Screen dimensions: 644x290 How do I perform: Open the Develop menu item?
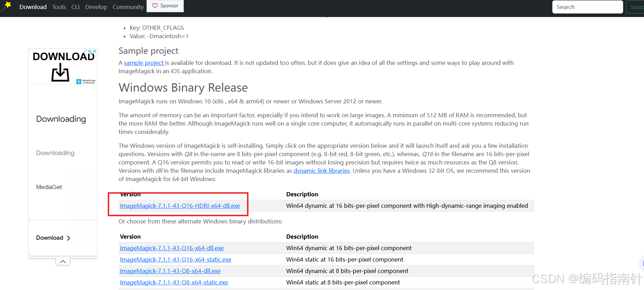pyautogui.click(x=96, y=7)
